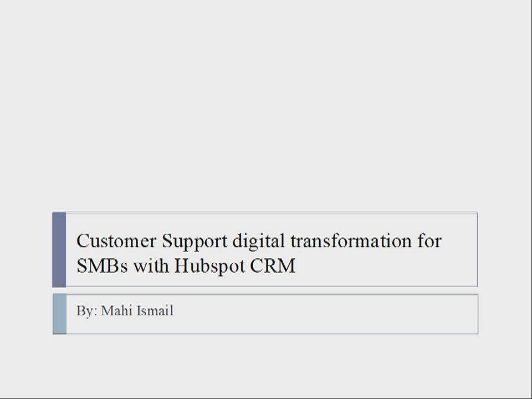Click the blank slide area above the title box
The height and width of the screenshot is (399, 532).
point(266,111)
